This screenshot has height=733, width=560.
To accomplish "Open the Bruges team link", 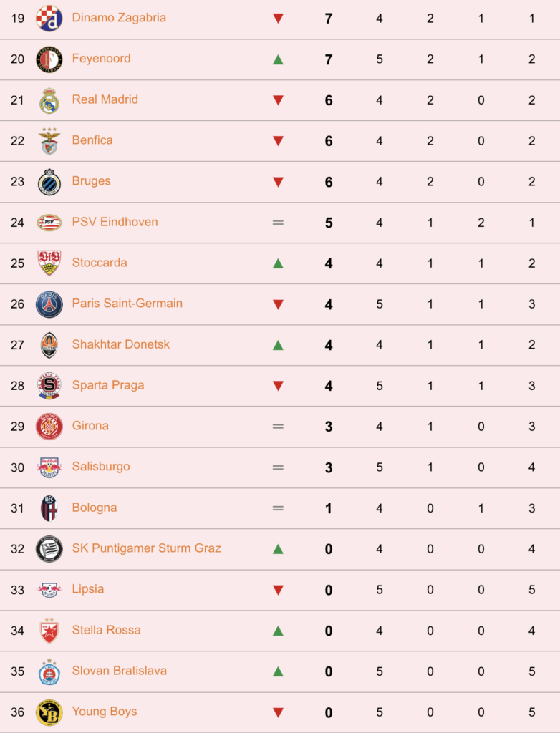I will coord(91,181).
